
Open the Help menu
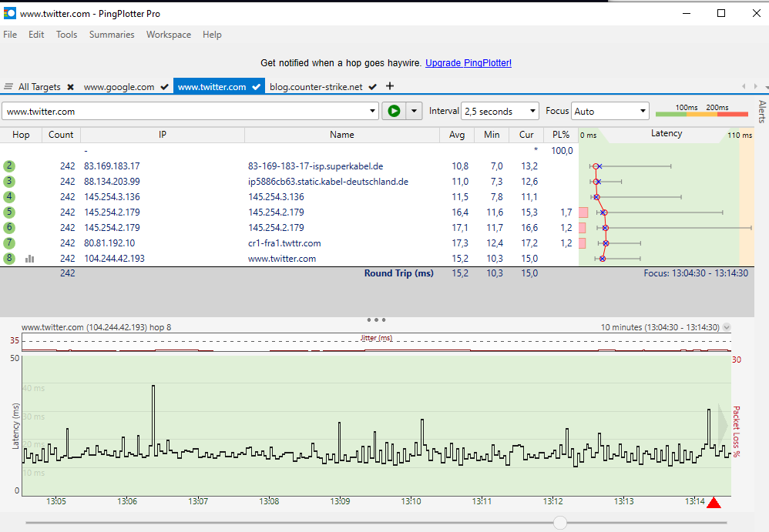(212, 35)
